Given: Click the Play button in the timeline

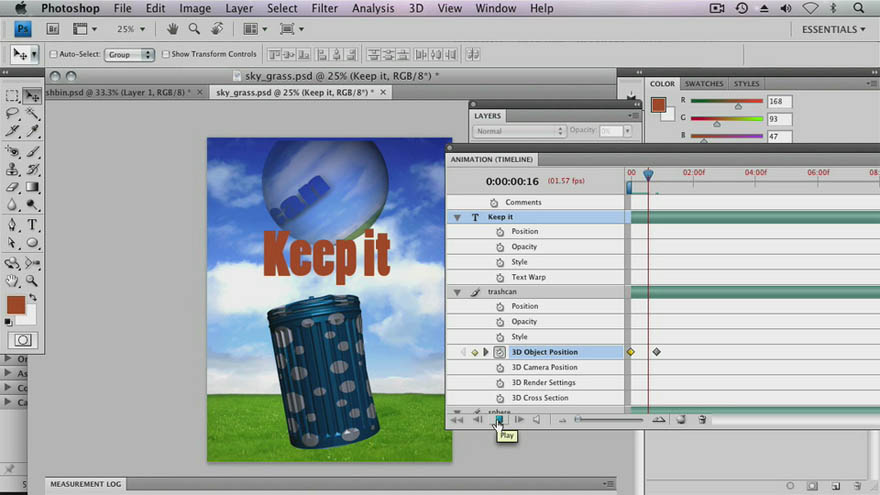Looking at the screenshot, I should (499, 420).
